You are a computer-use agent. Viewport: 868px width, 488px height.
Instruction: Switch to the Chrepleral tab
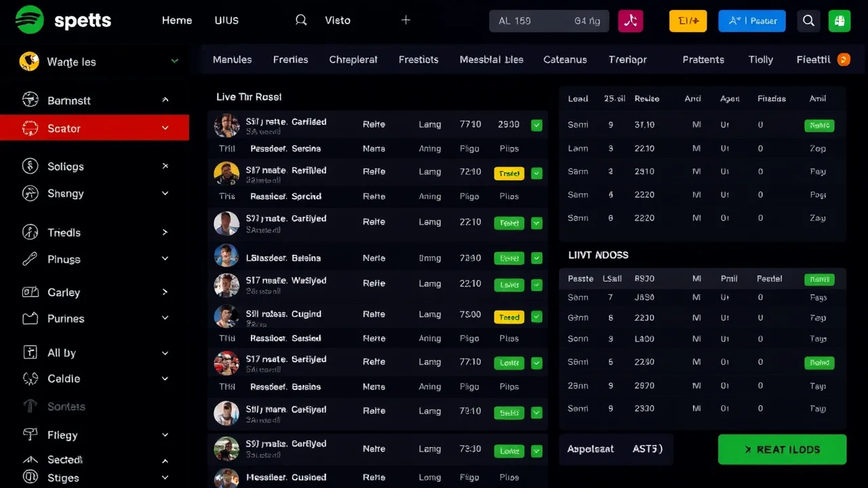tap(353, 60)
